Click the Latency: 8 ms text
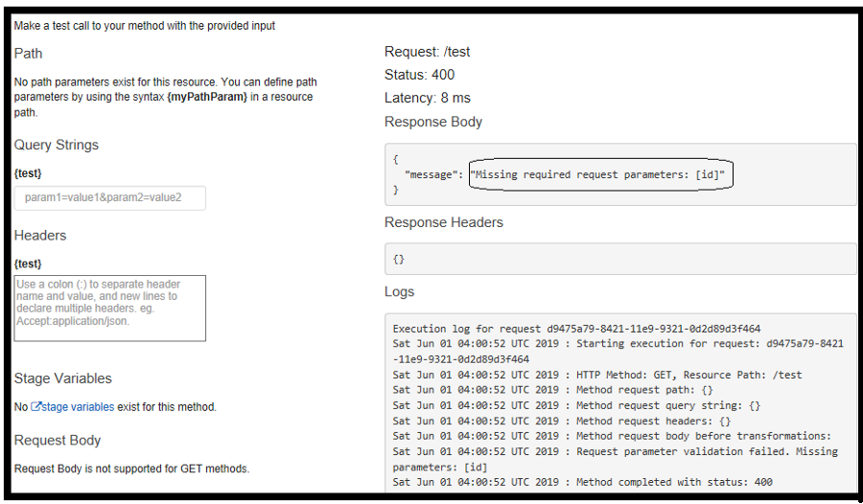Image resolution: width=863 pixels, height=504 pixels. (428, 98)
